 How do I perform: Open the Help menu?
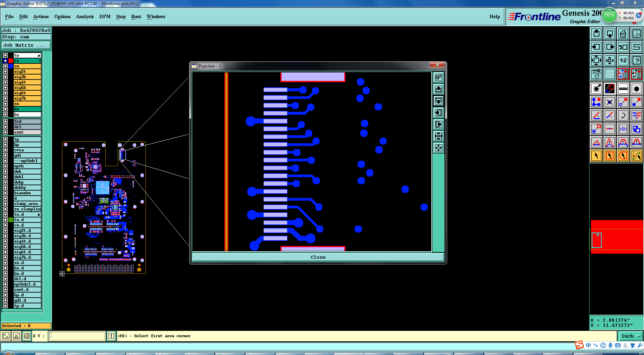click(x=495, y=16)
